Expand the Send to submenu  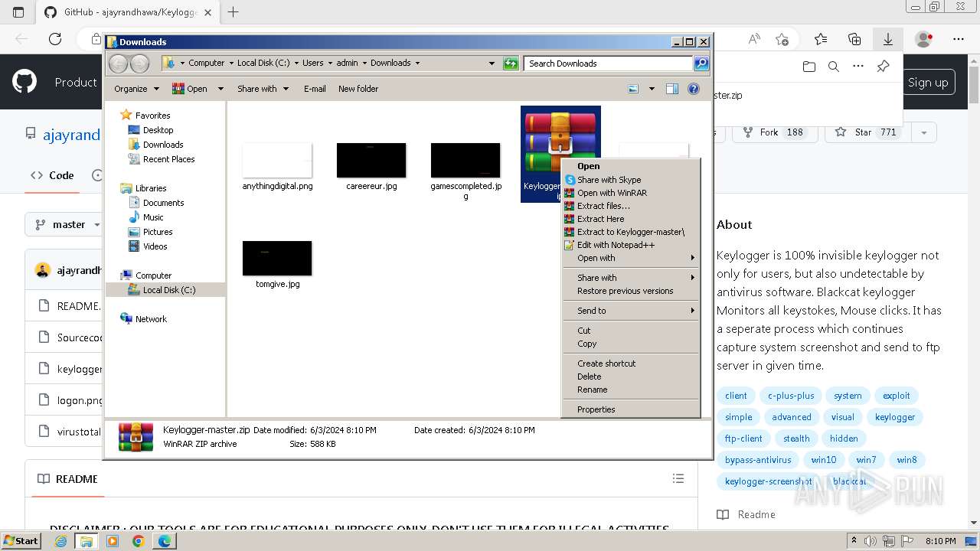click(x=631, y=311)
